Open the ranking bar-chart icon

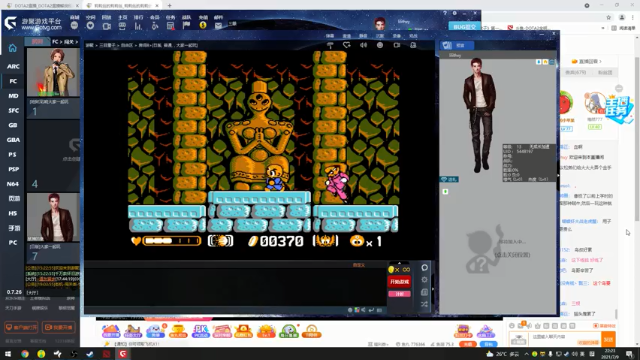pyautogui.click(x=138, y=26)
